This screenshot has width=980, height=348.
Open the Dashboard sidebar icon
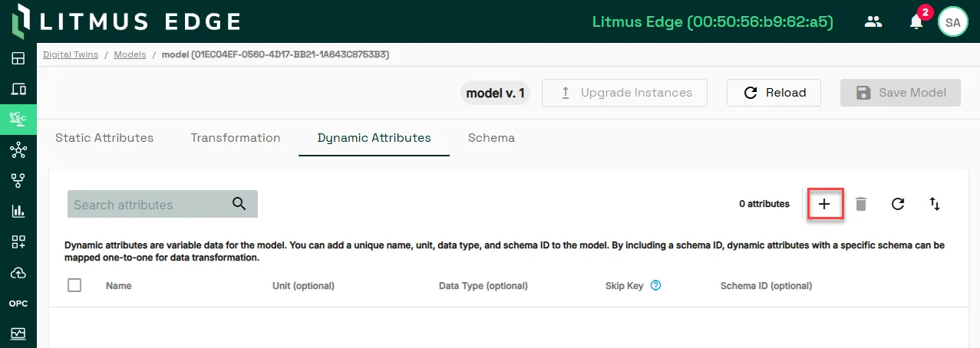[x=18, y=58]
